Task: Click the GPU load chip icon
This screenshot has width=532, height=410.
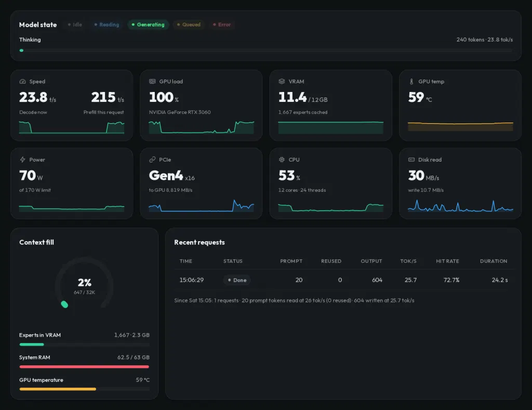Action: coord(152,82)
